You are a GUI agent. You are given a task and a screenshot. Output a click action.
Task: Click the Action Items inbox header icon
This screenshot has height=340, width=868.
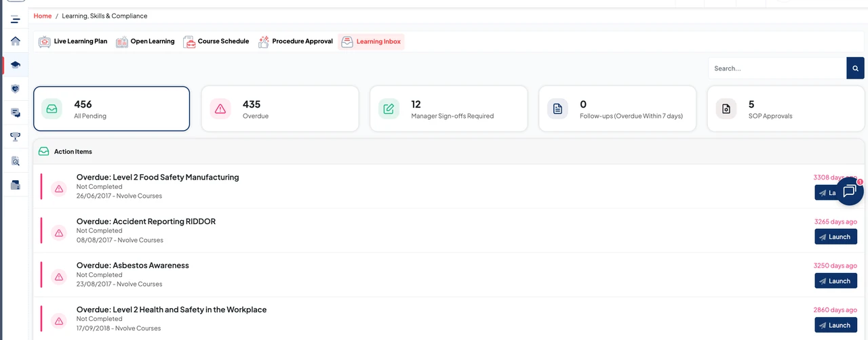point(44,152)
